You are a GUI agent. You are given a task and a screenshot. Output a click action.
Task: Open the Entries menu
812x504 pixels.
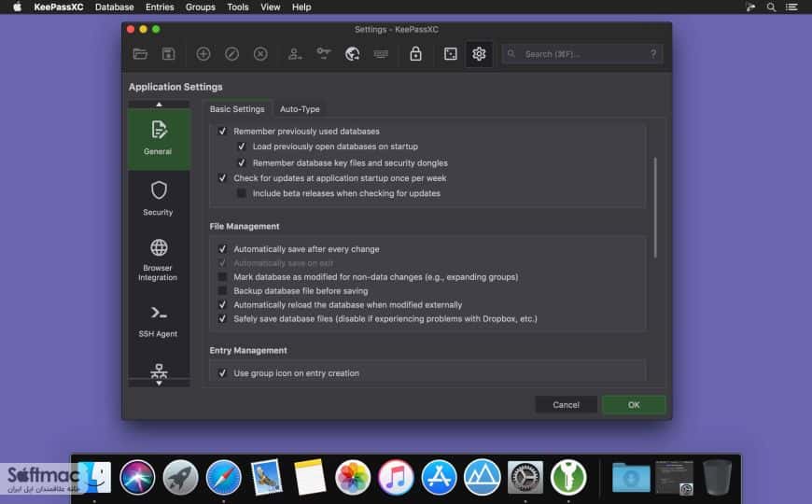160,7
